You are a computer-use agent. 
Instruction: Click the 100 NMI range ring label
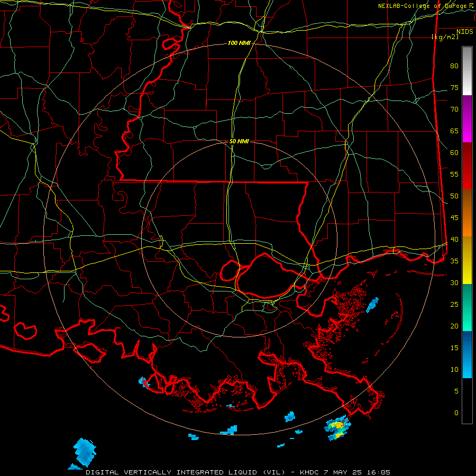point(239,43)
